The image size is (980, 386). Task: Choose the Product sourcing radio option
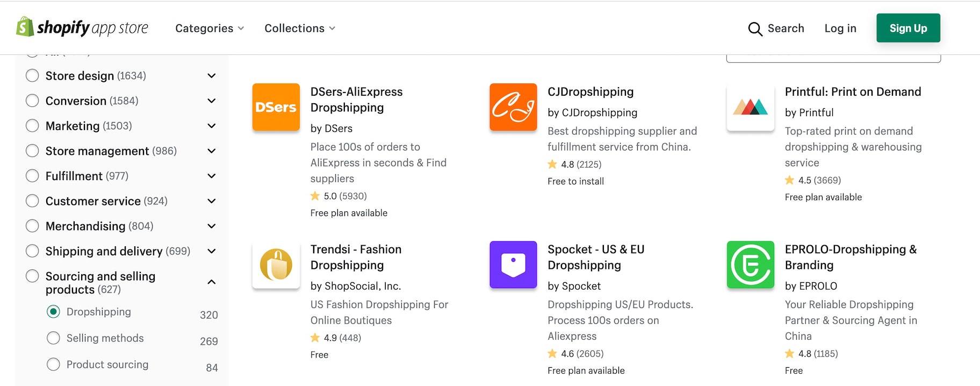[x=53, y=364]
